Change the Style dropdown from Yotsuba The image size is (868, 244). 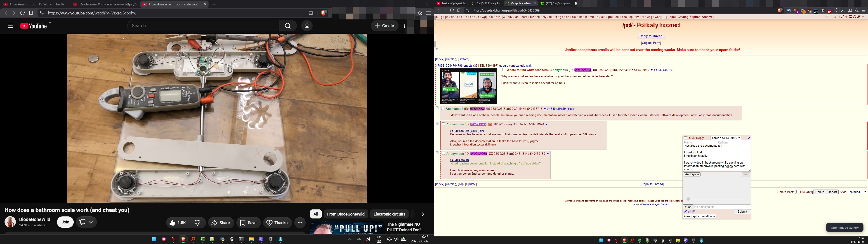tap(857, 192)
